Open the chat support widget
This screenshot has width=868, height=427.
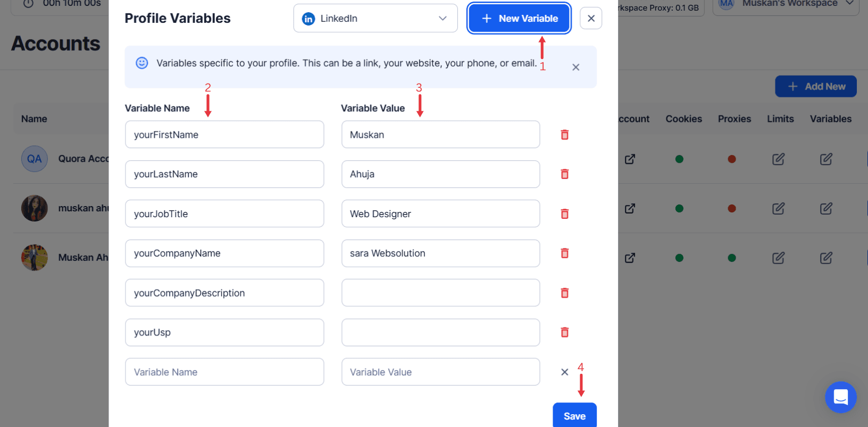pos(840,397)
